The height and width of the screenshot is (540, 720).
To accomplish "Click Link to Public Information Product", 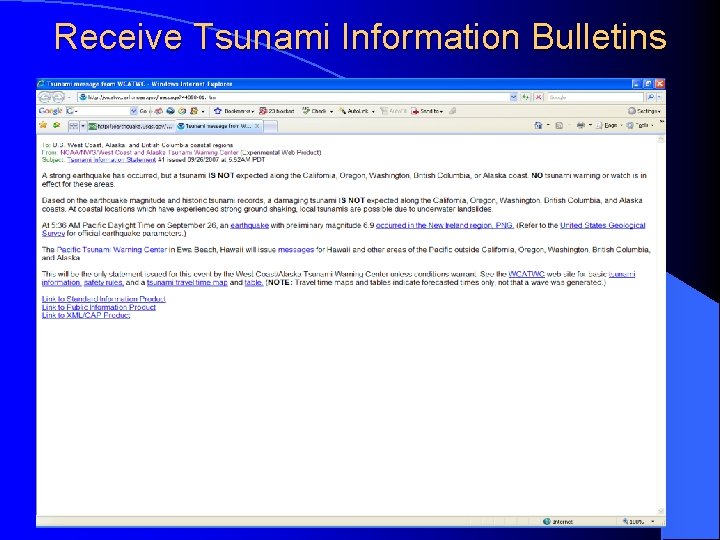I will click(99, 307).
